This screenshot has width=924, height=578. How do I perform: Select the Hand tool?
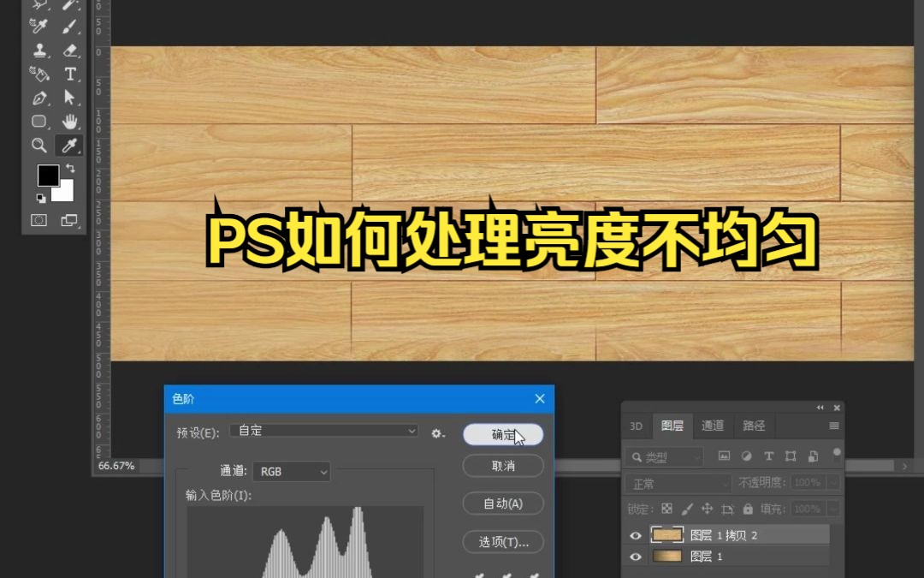pyautogui.click(x=69, y=121)
